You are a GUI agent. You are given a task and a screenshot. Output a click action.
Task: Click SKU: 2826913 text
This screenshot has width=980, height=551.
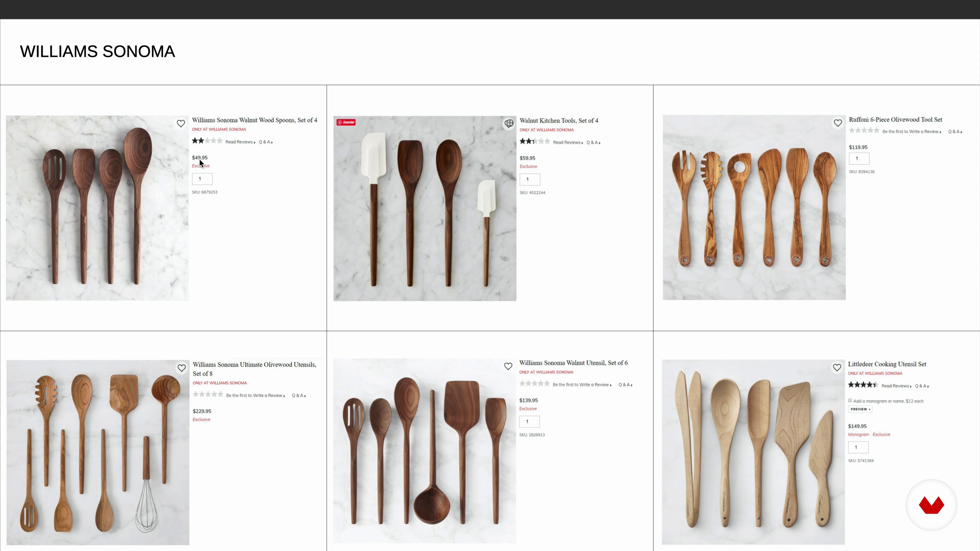(532, 435)
